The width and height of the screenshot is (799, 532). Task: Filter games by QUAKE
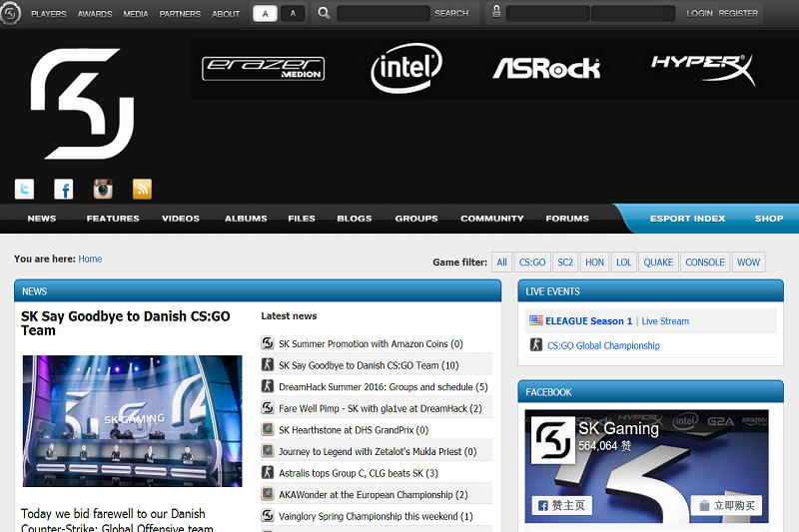658,263
